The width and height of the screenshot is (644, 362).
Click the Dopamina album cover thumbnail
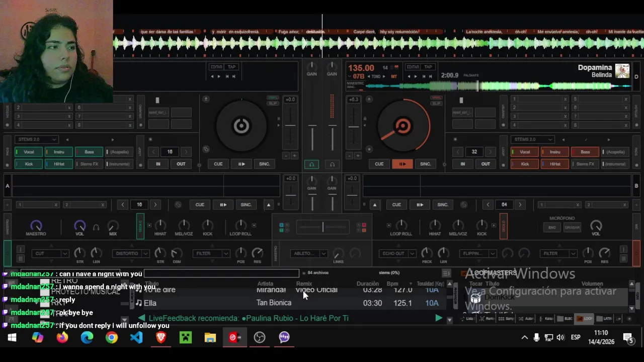(x=622, y=71)
